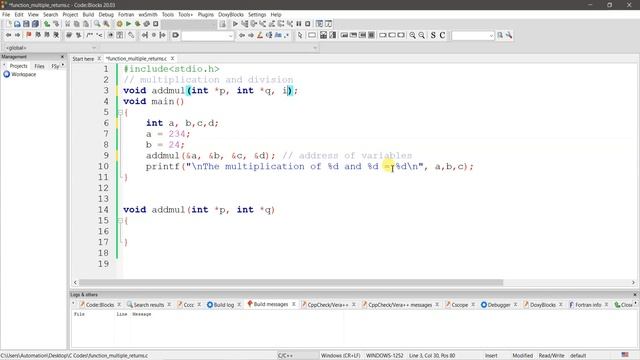Screen dimensions: 640x360
Task: Click the horizontal scrollbar right arrow
Action: click(633, 282)
